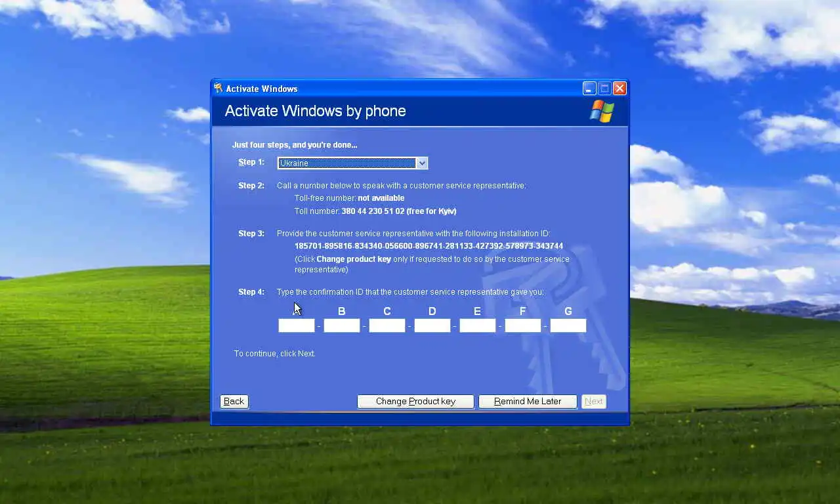
Task: Click the 'Call a number below' instruction text
Action: 402,186
